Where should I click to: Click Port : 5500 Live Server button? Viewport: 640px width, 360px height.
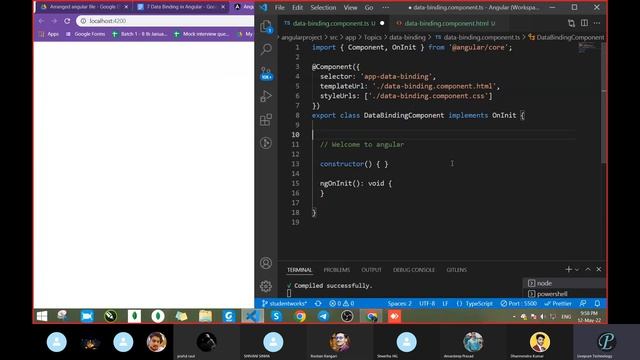(x=519, y=303)
